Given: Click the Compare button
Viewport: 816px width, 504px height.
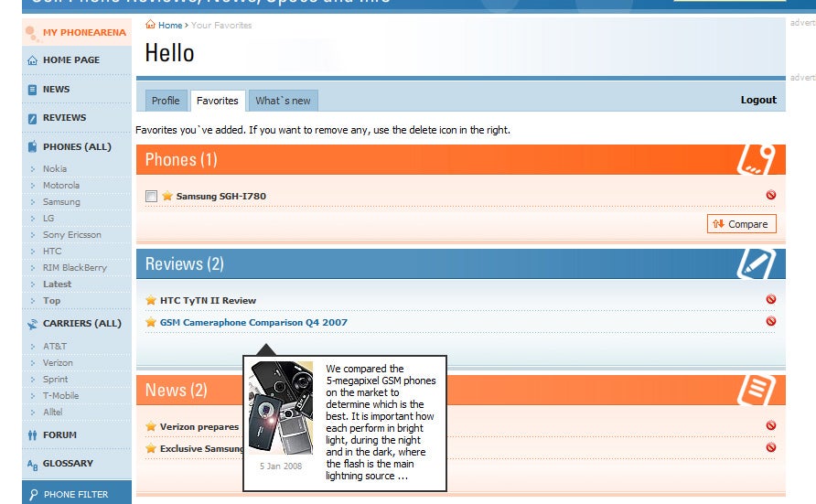Looking at the screenshot, I should [x=742, y=224].
